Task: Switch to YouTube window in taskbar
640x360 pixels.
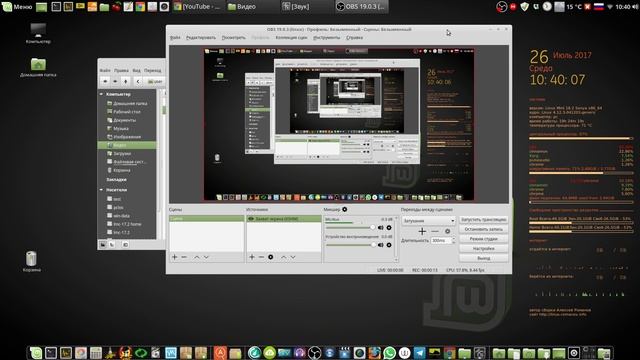Action: [x=198, y=7]
